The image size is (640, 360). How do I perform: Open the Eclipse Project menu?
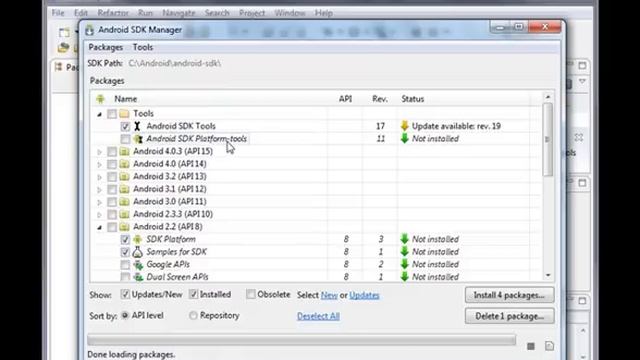pos(252,13)
